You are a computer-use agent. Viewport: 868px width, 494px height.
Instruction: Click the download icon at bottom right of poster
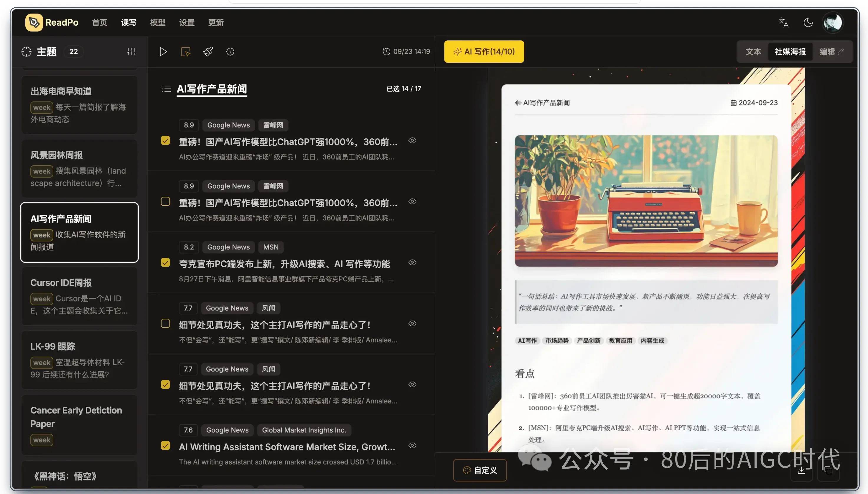[802, 471]
